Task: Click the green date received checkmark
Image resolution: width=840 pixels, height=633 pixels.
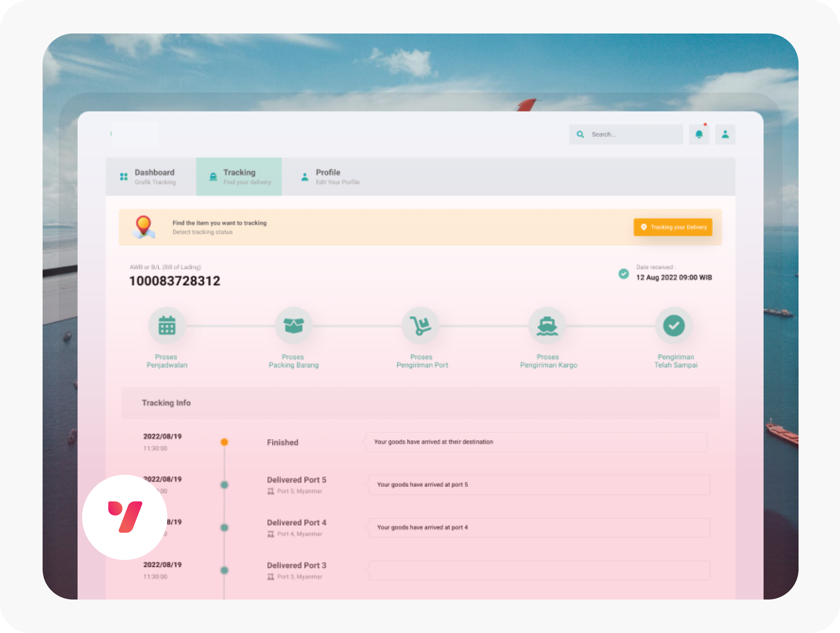Action: tap(624, 274)
